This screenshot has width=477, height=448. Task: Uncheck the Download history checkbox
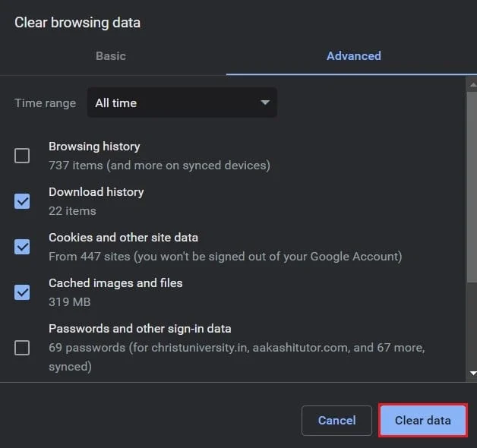(23, 201)
